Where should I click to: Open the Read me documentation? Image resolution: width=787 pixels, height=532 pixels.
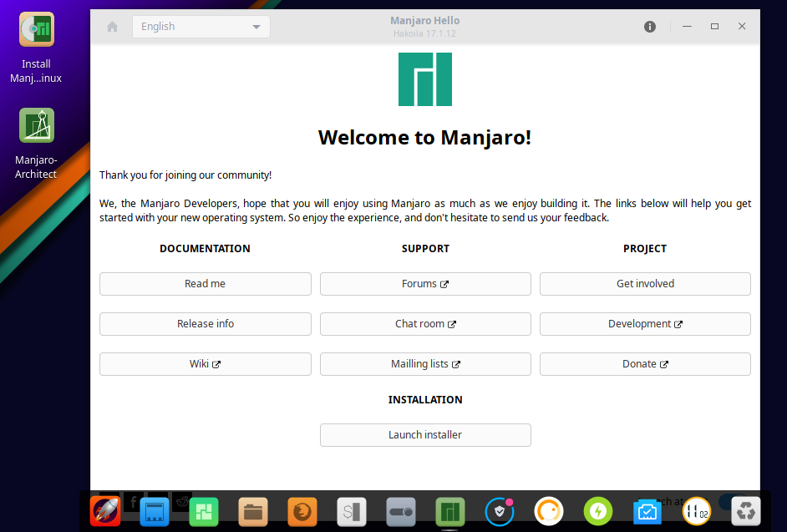(205, 283)
